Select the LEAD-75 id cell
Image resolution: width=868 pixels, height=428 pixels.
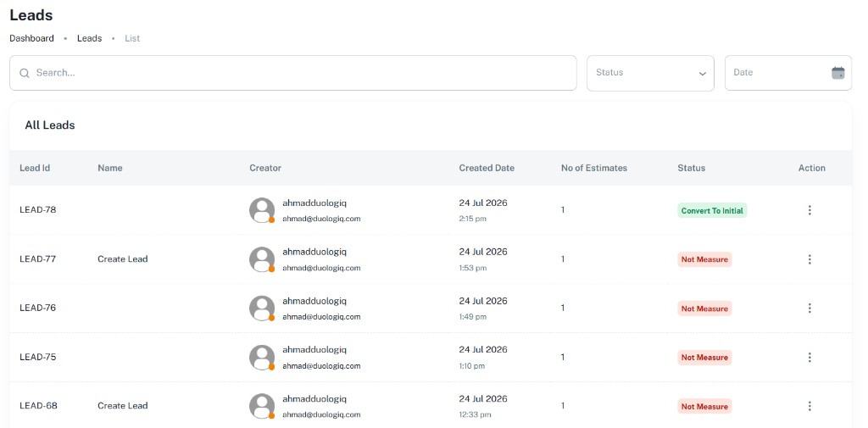pos(37,357)
